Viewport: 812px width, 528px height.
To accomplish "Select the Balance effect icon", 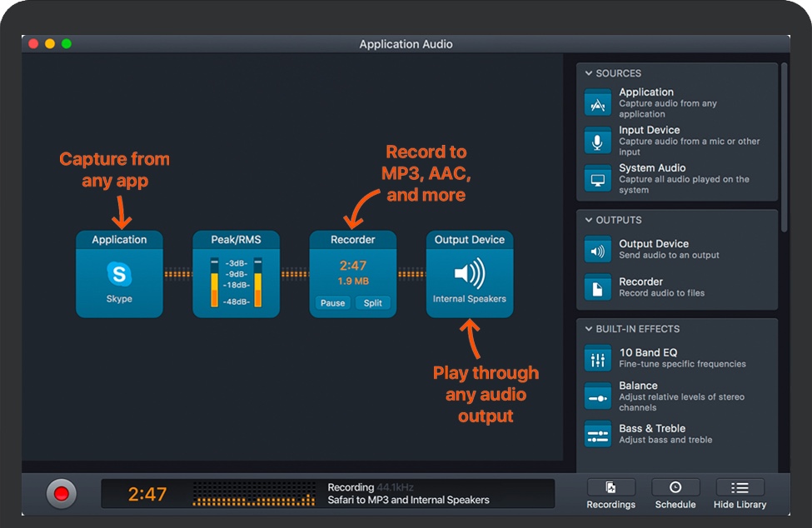I will coord(598,396).
